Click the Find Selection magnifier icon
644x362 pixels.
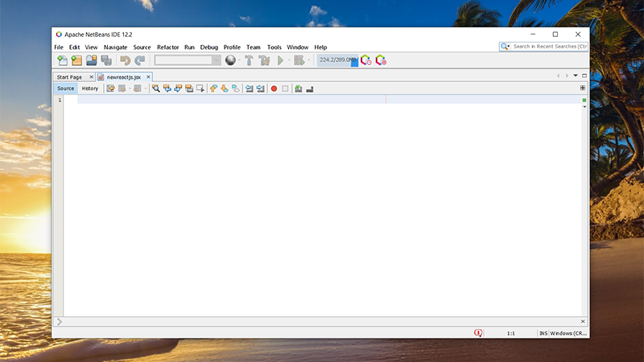tap(156, 88)
